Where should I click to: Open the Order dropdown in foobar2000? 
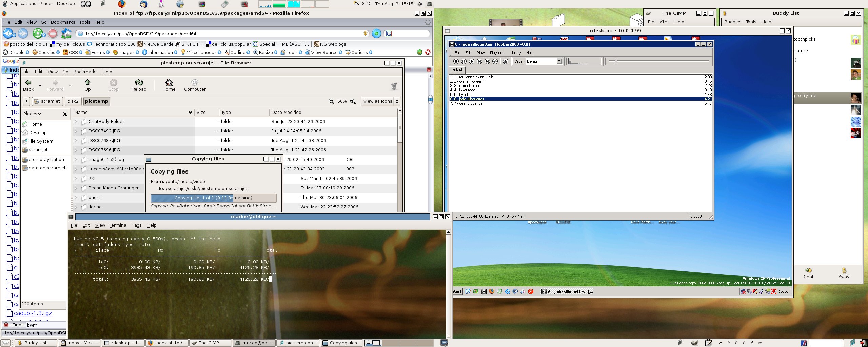pos(559,61)
